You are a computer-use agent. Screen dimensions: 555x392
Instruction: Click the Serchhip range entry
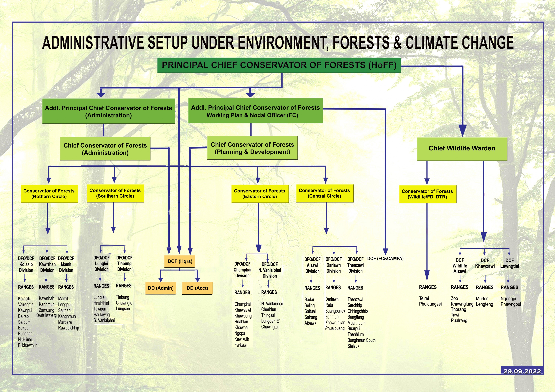tap(355, 305)
